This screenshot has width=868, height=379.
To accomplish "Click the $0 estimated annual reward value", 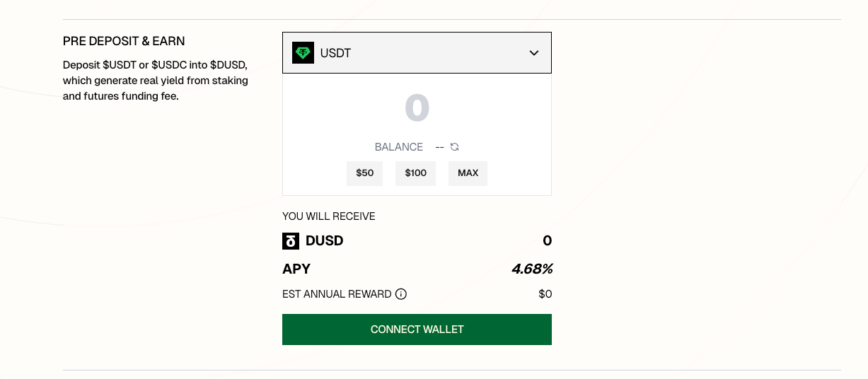I will click(545, 294).
